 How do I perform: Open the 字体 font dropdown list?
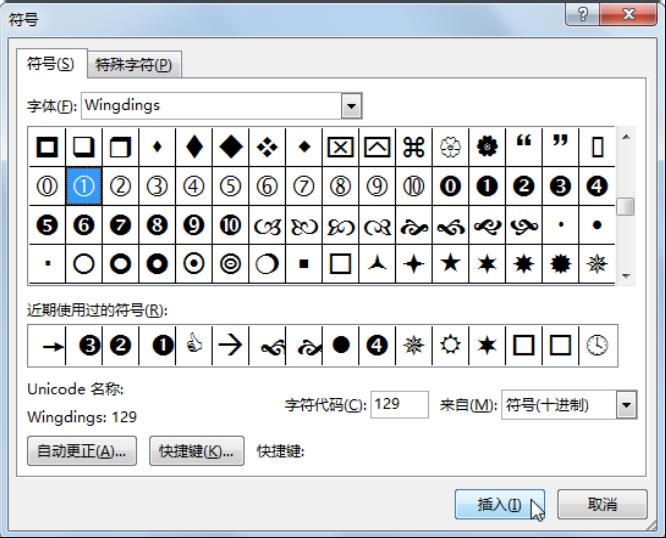351,105
